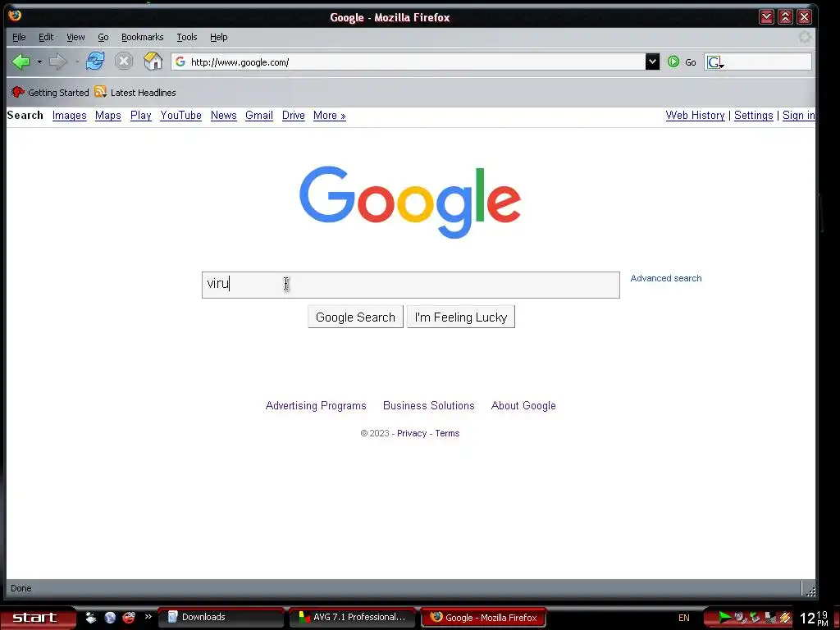Click the green arrow system tray icon
This screenshot has width=840, height=630.
point(725,617)
